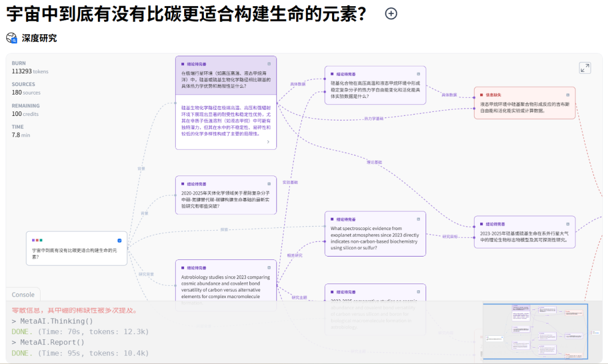Click the MetaAI.Thinking() console line
The image size is (608, 364).
coord(52,321)
